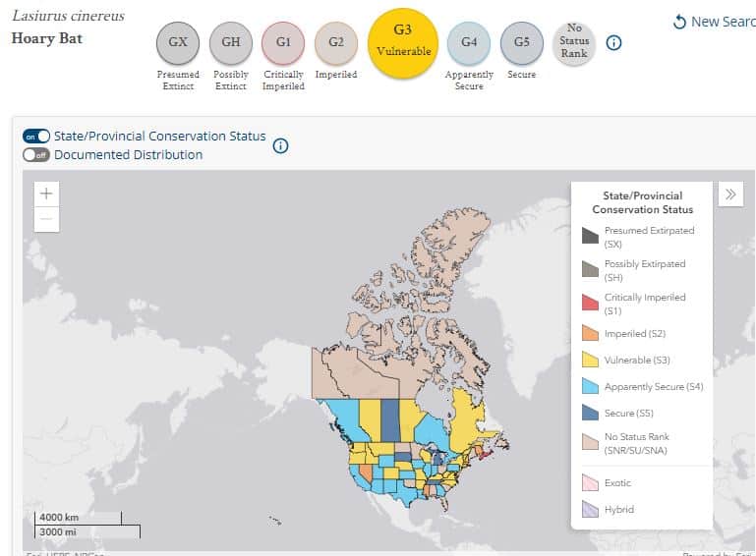Open info icon beside global rank circles

coord(613,43)
